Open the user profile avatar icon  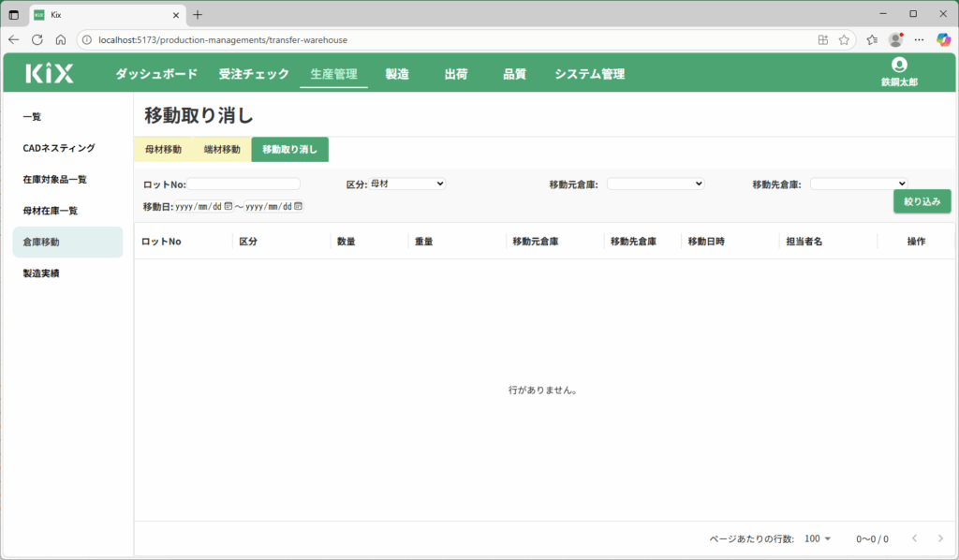[899, 65]
